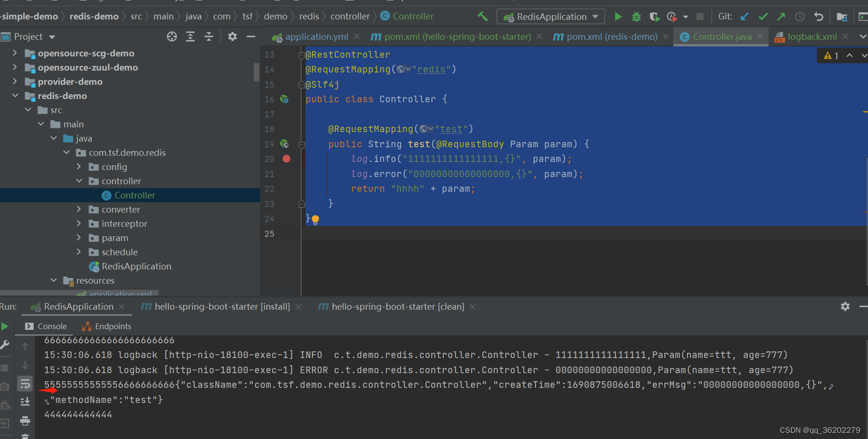This screenshot has width=868, height=439.
Task: Hide the Project panel with minus icon
Action: 251,36
